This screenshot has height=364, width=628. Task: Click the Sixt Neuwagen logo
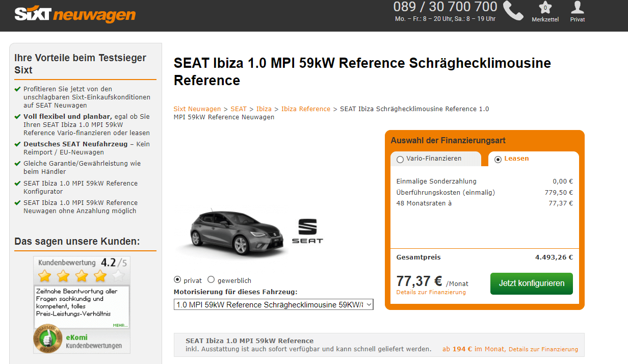pyautogui.click(x=75, y=15)
